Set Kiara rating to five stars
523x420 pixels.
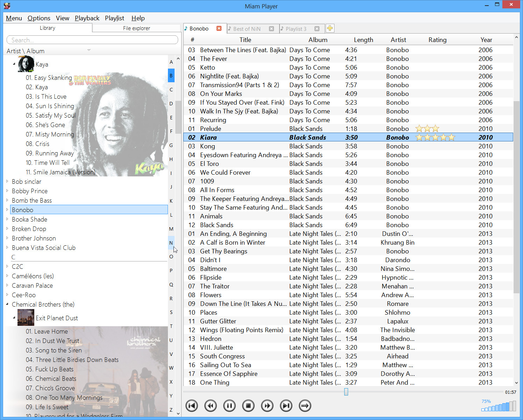(451, 137)
